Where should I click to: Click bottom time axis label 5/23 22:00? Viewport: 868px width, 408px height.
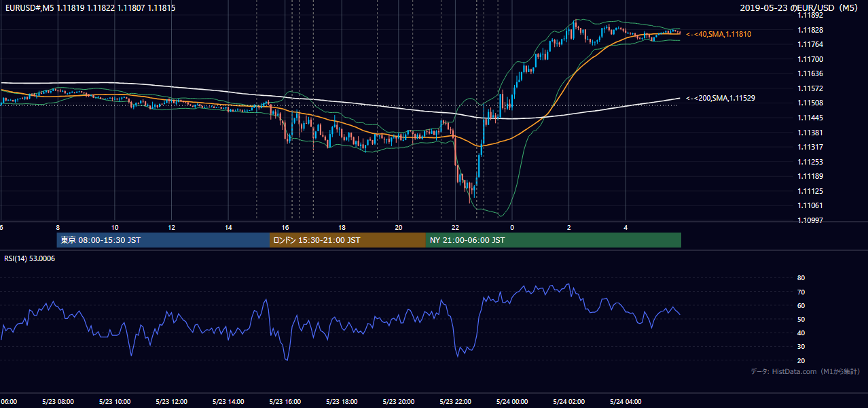coord(455,402)
